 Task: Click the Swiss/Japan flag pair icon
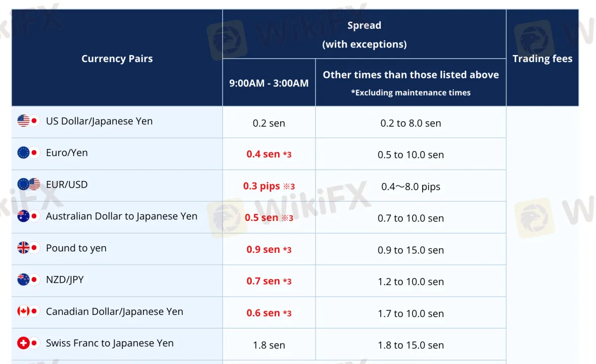tap(28, 343)
